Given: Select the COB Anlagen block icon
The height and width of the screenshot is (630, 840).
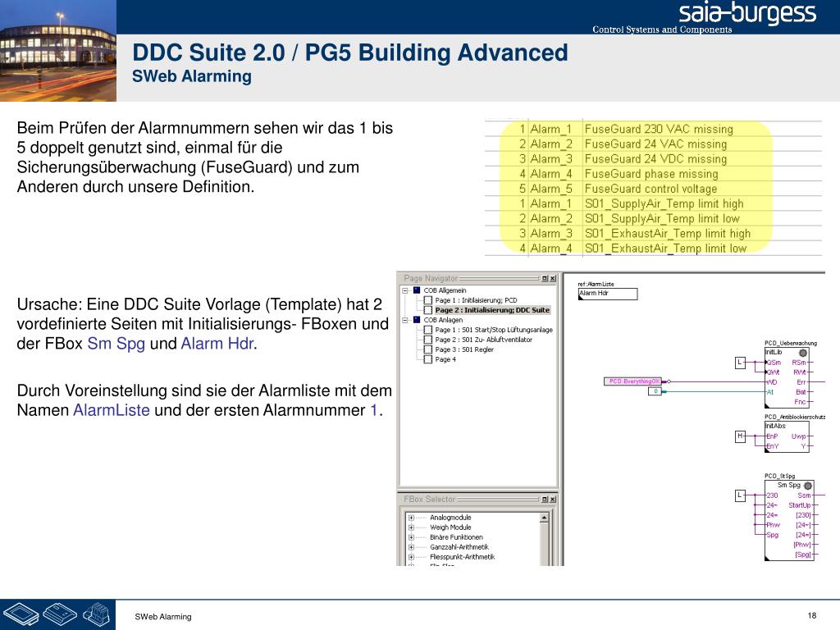Looking at the screenshot, I should pyautogui.click(x=417, y=320).
